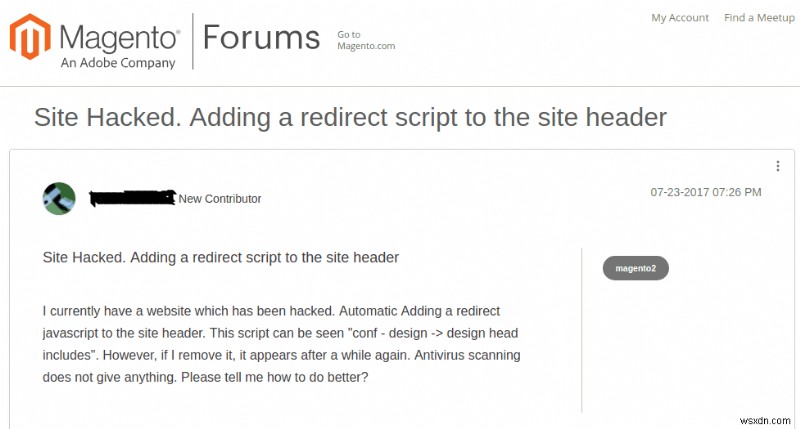800x429 pixels.
Task: Open the My Account link
Action: point(680,17)
